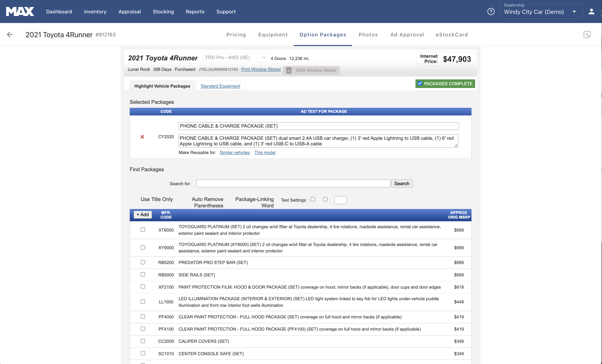The height and width of the screenshot is (364, 602).
Task: Go back using the back arrow
Action: [10, 34]
